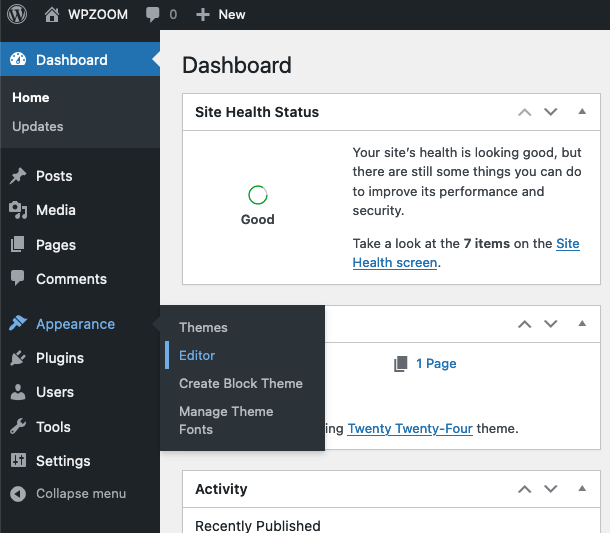Open the Appearance menu

pyautogui.click(x=75, y=324)
